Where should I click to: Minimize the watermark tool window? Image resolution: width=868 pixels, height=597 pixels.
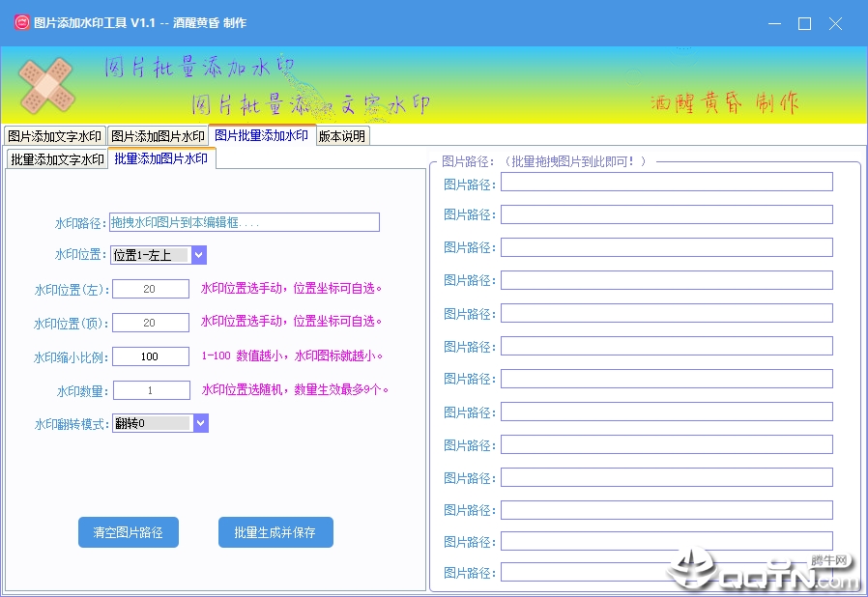point(773,23)
